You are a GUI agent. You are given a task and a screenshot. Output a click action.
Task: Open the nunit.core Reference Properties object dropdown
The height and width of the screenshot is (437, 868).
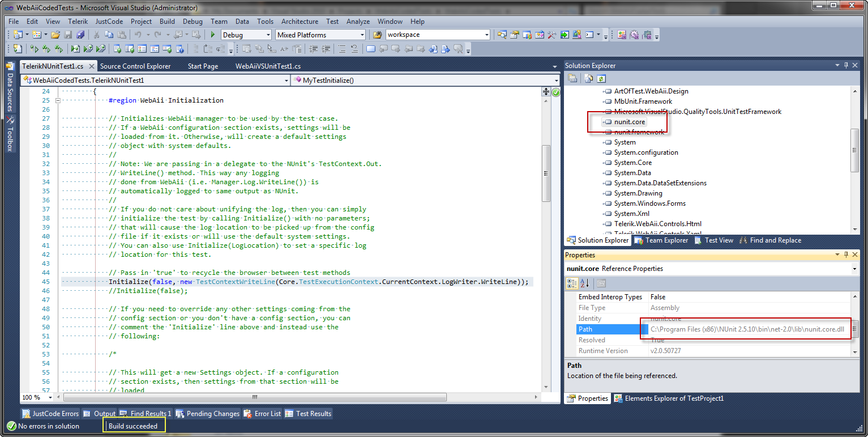(854, 269)
